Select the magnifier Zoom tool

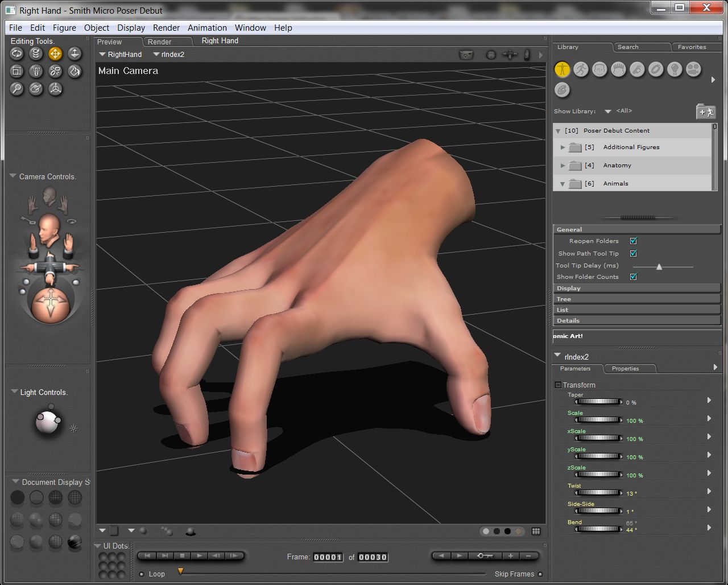point(17,89)
